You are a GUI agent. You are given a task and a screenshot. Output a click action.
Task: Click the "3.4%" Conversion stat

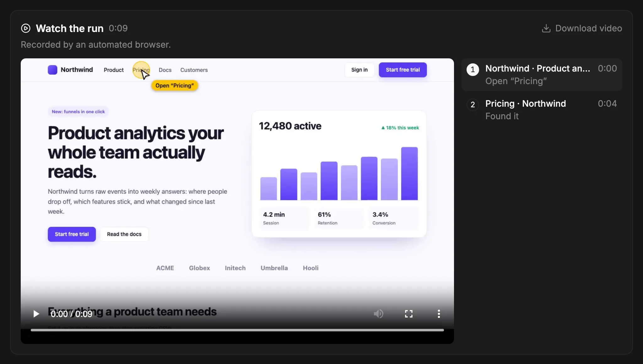click(x=393, y=218)
